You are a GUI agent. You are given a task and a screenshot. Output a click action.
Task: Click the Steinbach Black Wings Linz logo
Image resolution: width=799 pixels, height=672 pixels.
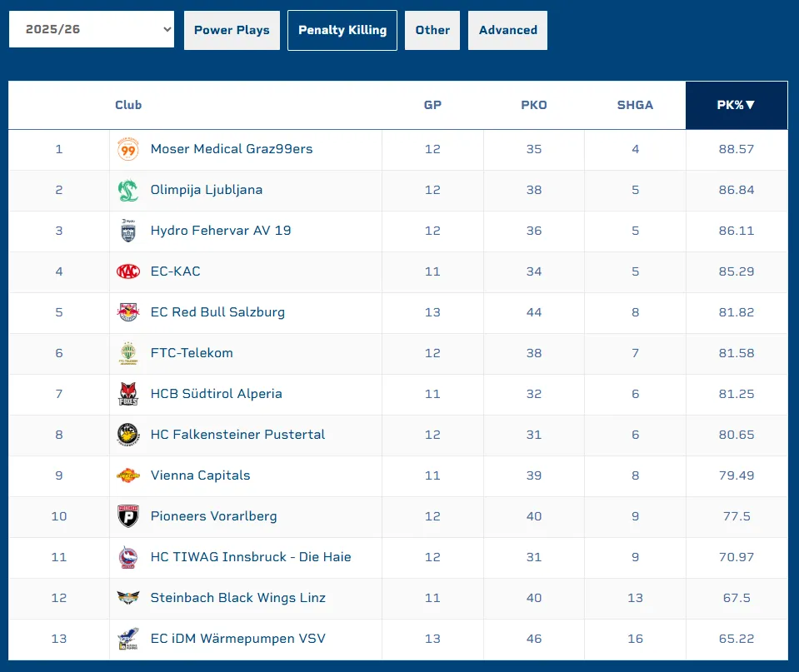pos(128,599)
